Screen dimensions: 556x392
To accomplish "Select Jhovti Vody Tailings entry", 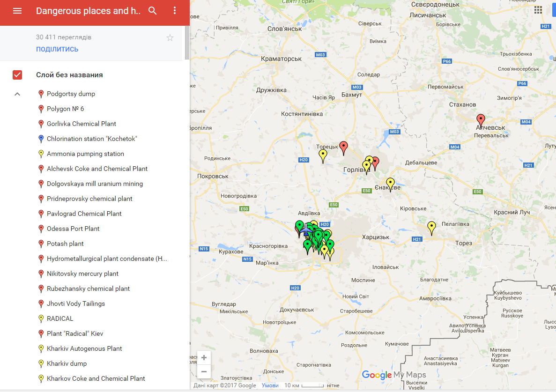I will [x=75, y=304].
